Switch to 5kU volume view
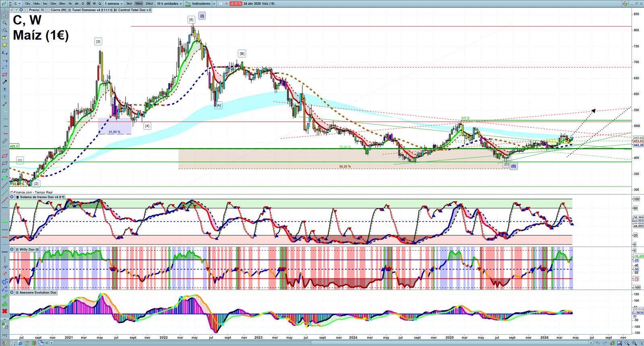Screen dimensions: 644x346 click(129, 4)
